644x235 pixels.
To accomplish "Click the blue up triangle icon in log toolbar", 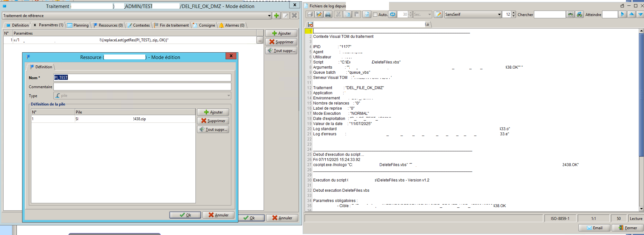I will [x=632, y=14].
